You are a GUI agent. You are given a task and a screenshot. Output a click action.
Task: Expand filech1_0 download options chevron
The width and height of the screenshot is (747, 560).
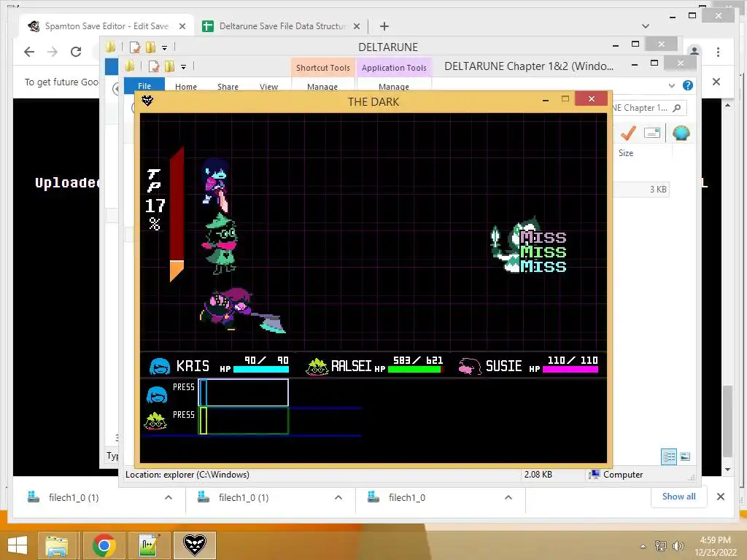coord(508,497)
